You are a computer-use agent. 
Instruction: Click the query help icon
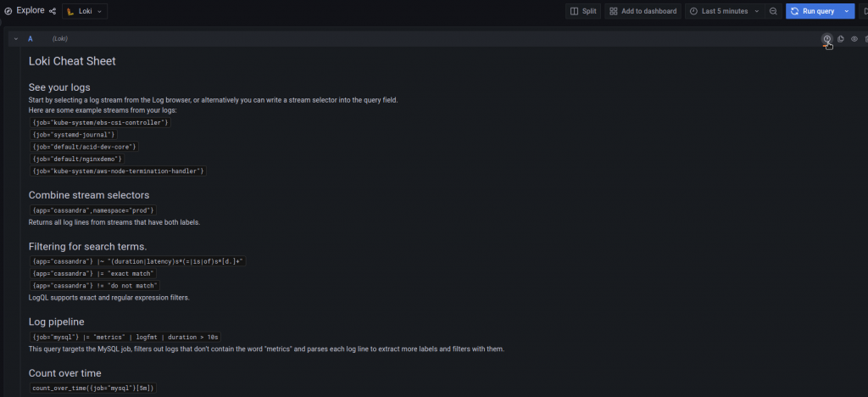pyautogui.click(x=827, y=39)
